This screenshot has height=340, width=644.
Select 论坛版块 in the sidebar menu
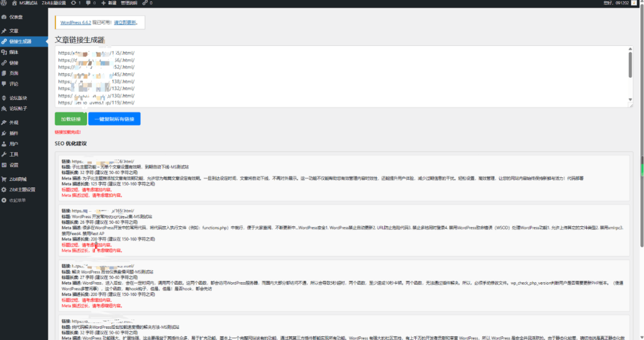pos(18,98)
